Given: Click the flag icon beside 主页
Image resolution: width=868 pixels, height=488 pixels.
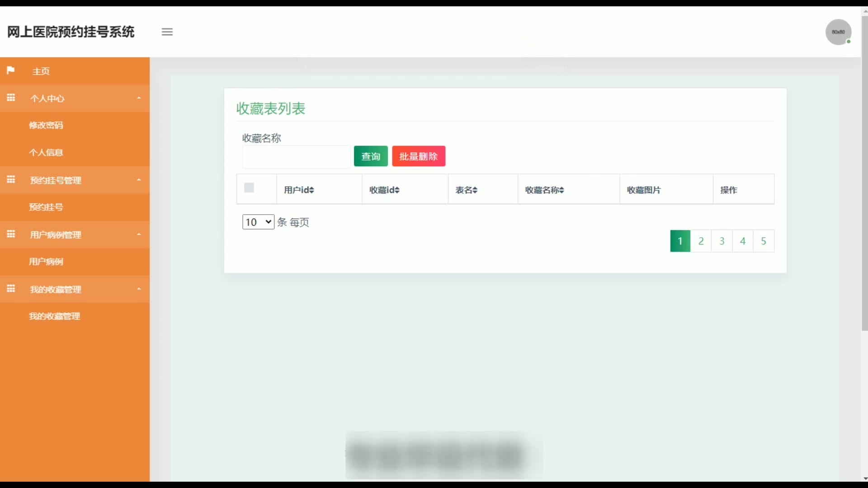Looking at the screenshot, I should (11, 70).
